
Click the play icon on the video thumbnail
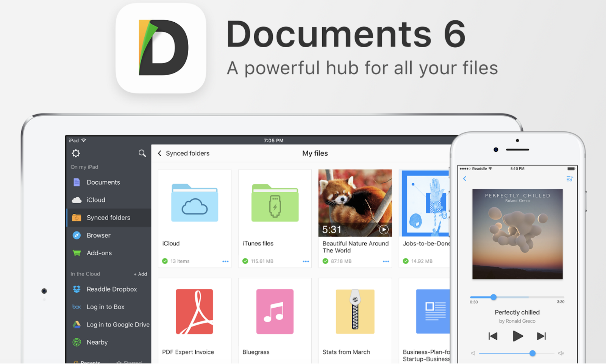[x=384, y=229]
